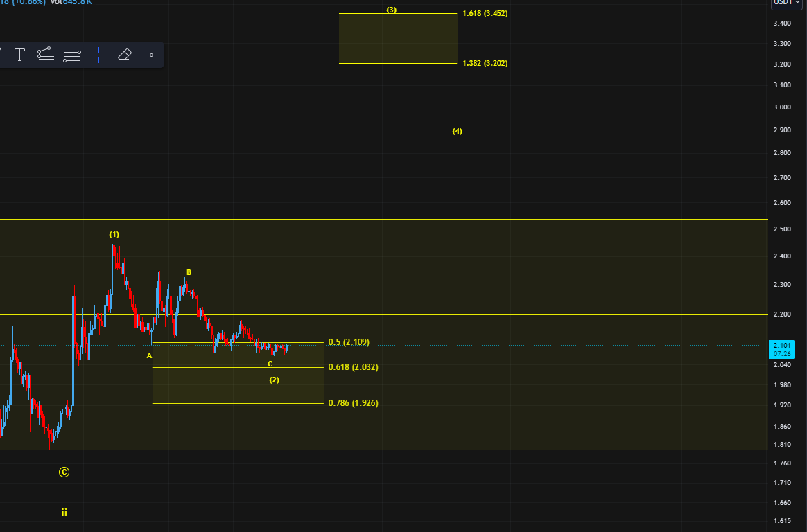Viewport: 807px width, 532px height.
Task: Click the wave (4) label
Action: coord(457,131)
